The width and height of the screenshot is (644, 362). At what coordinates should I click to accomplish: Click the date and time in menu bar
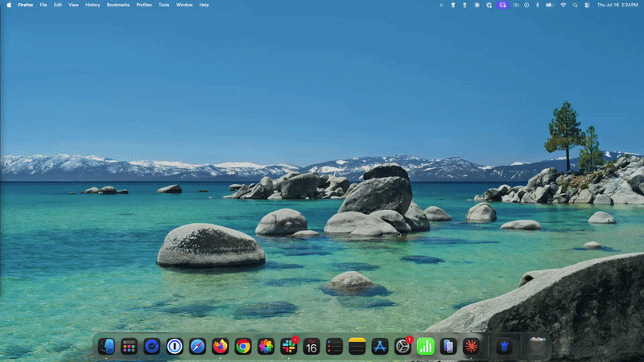(617, 5)
